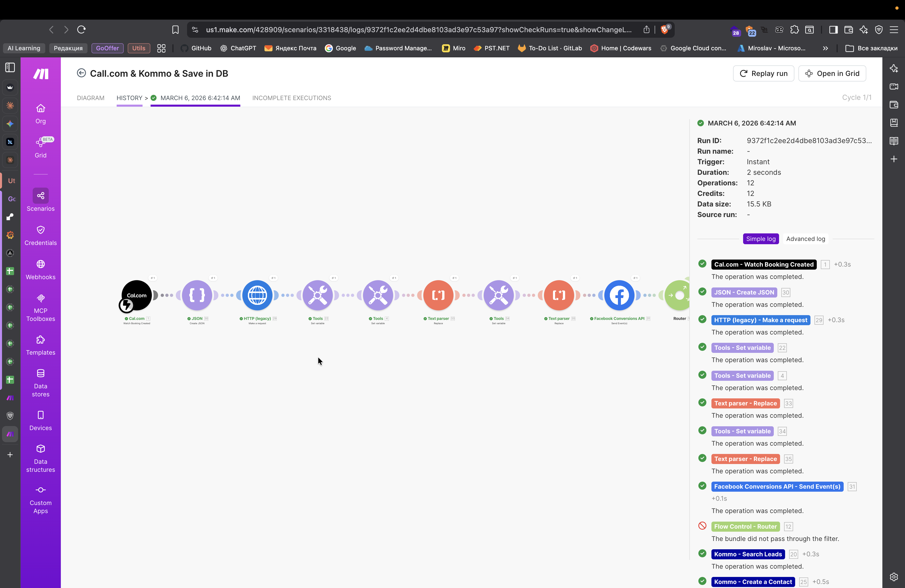
Task: Expand the hidden bookmarks chevron
Action: (x=825, y=48)
